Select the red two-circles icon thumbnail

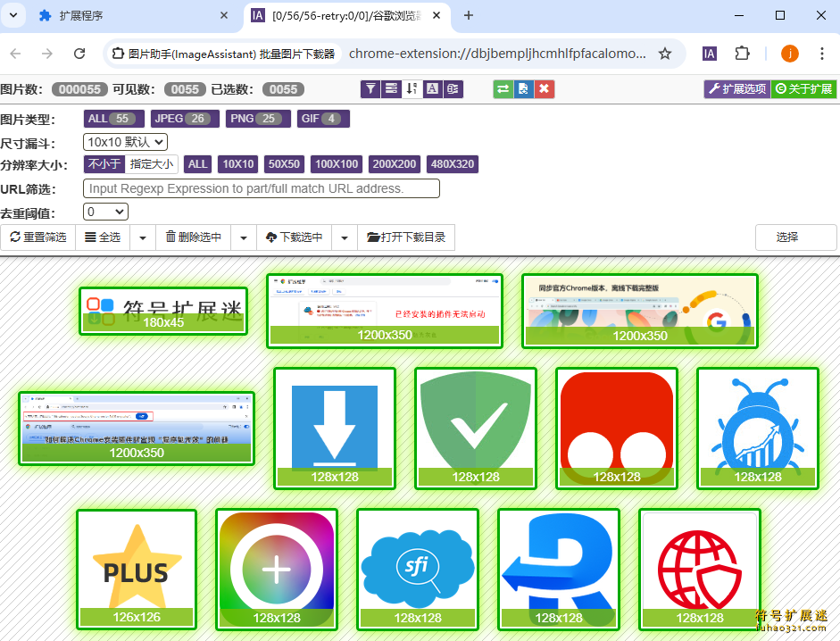click(x=617, y=429)
